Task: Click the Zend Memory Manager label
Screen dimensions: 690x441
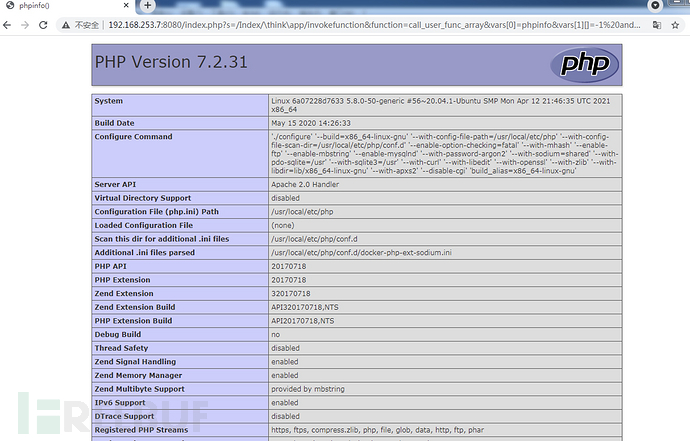Action: pos(138,375)
